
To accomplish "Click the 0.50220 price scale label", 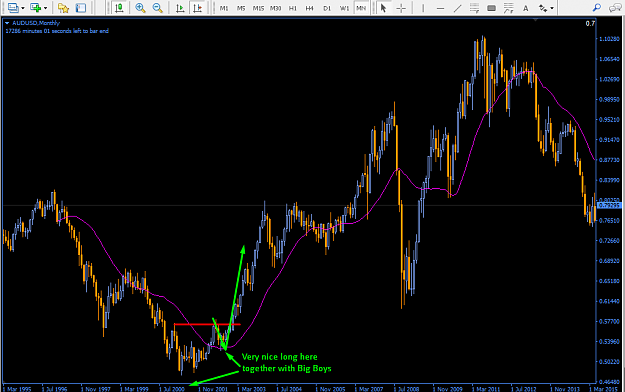I will 609,362.
